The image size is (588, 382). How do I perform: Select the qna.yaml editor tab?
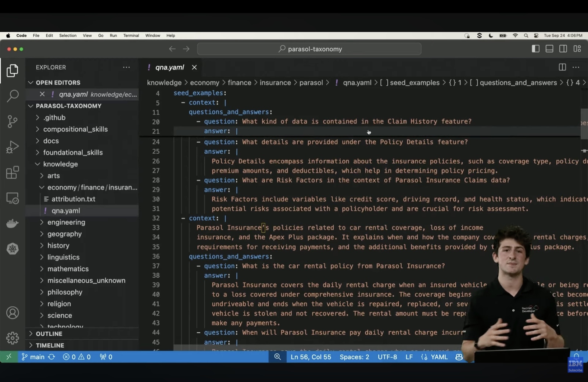169,67
